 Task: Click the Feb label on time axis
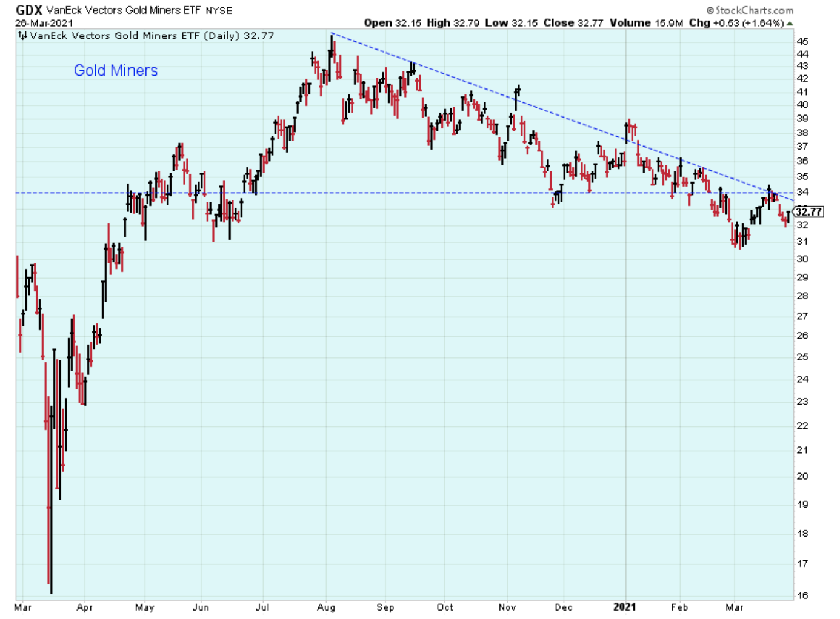click(x=679, y=607)
